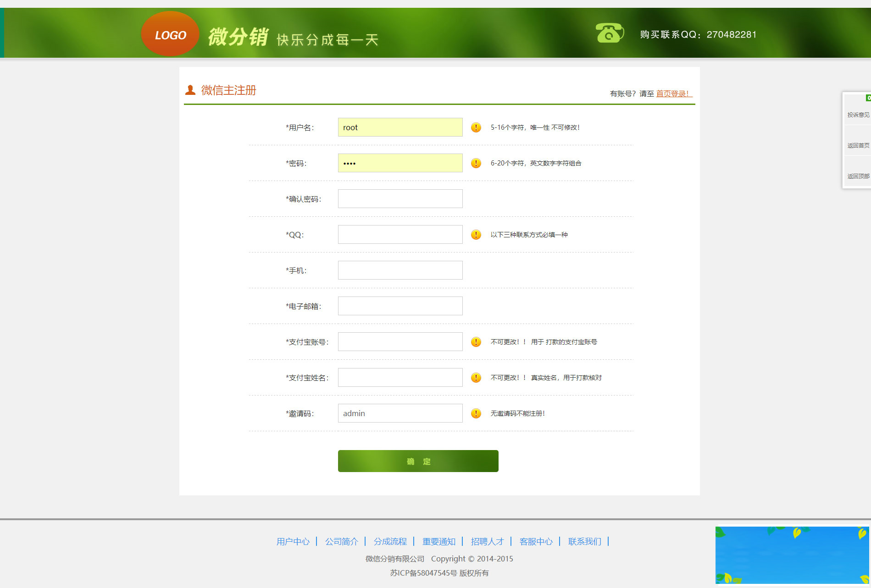
Task: Click 公司简介 in the footer navigation
Action: click(342, 541)
